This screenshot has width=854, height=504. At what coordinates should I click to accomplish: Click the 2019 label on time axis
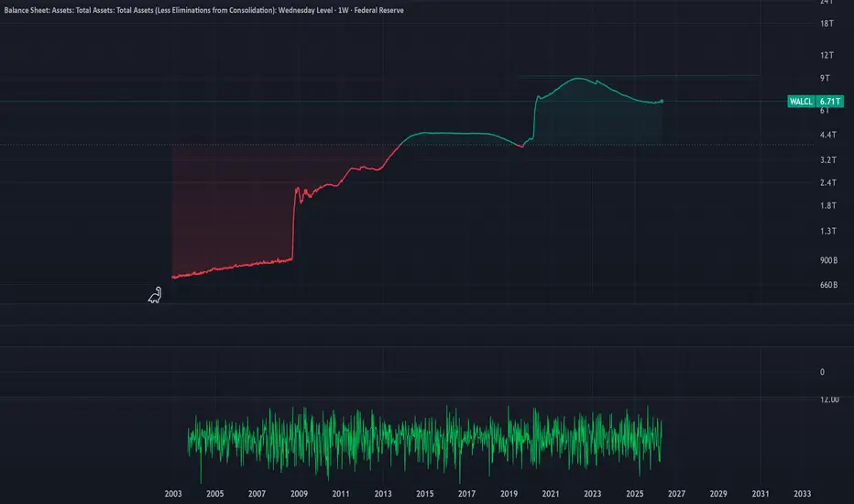pos(509,494)
